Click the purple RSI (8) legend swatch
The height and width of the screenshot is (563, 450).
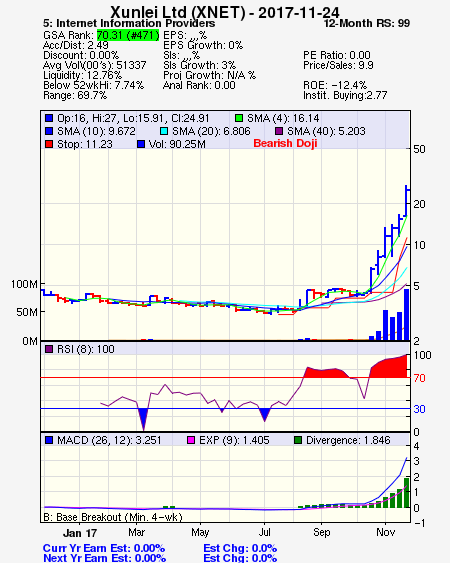tap(49, 349)
